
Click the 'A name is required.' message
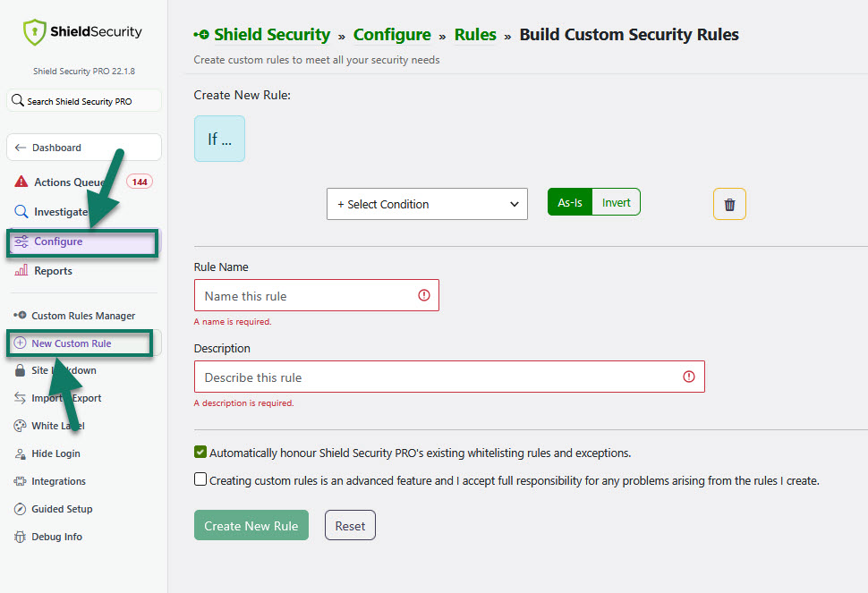[x=233, y=321]
